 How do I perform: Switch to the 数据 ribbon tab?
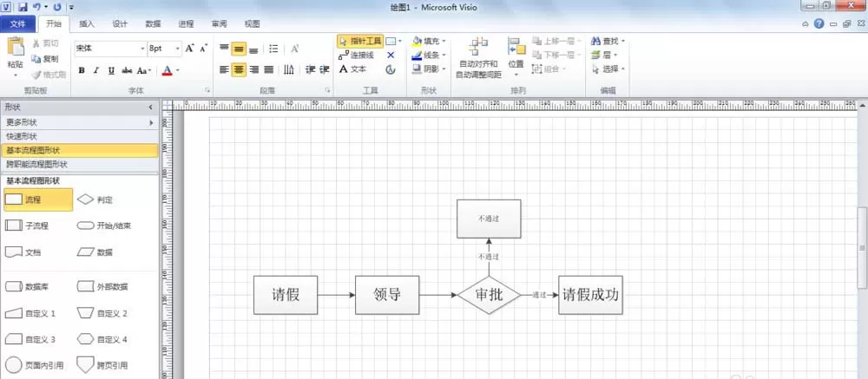(x=154, y=23)
